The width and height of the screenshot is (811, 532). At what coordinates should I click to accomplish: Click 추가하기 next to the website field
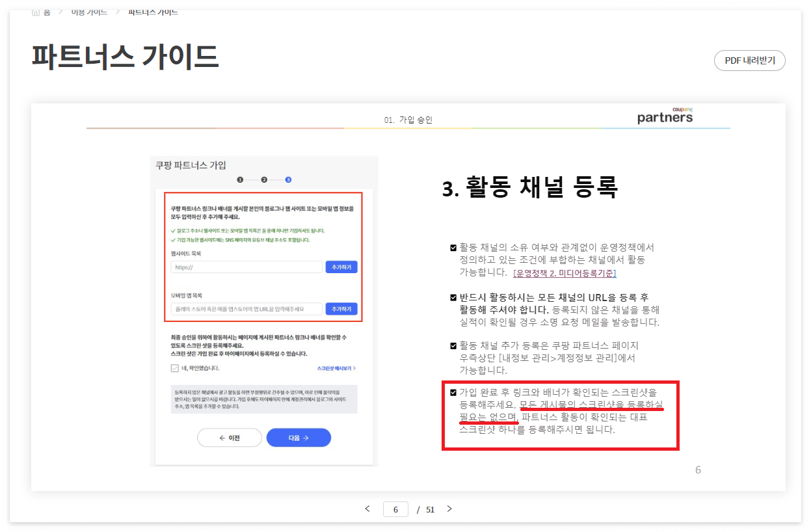341,267
